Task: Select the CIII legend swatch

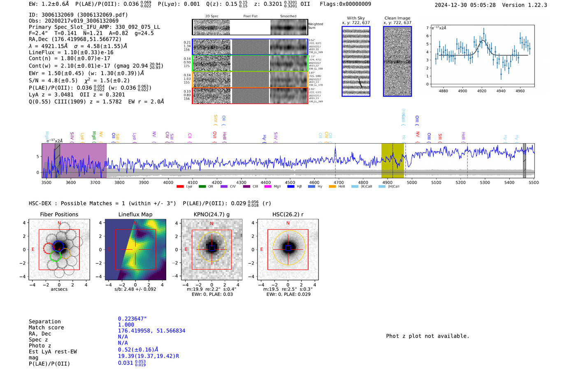Action: pyautogui.click(x=246, y=187)
